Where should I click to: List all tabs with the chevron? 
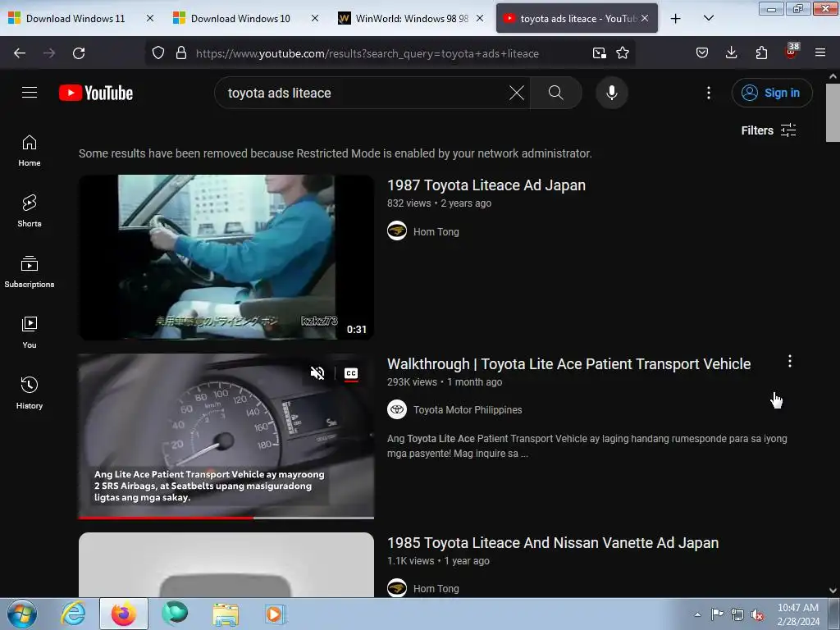[x=708, y=18]
